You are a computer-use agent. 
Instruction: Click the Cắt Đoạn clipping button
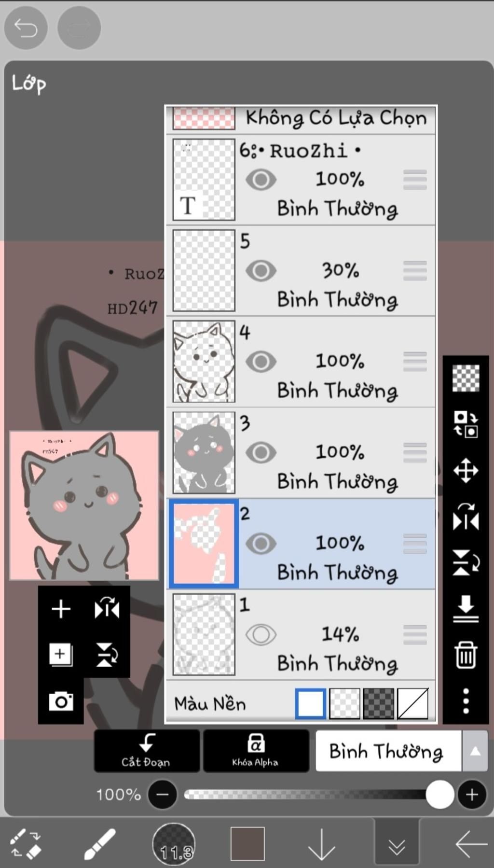pos(147,751)
